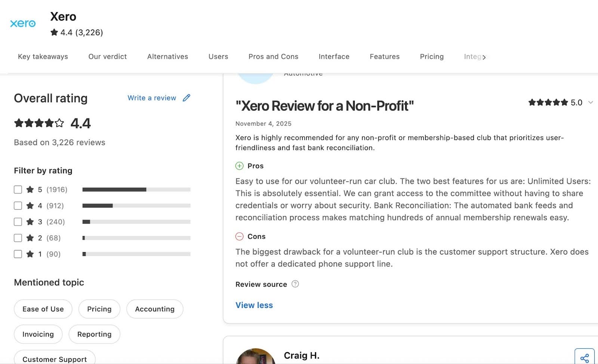The image size is (598, 364).
Task: Check the 1-star rating filter checkbox
Action: pos(18,254)
